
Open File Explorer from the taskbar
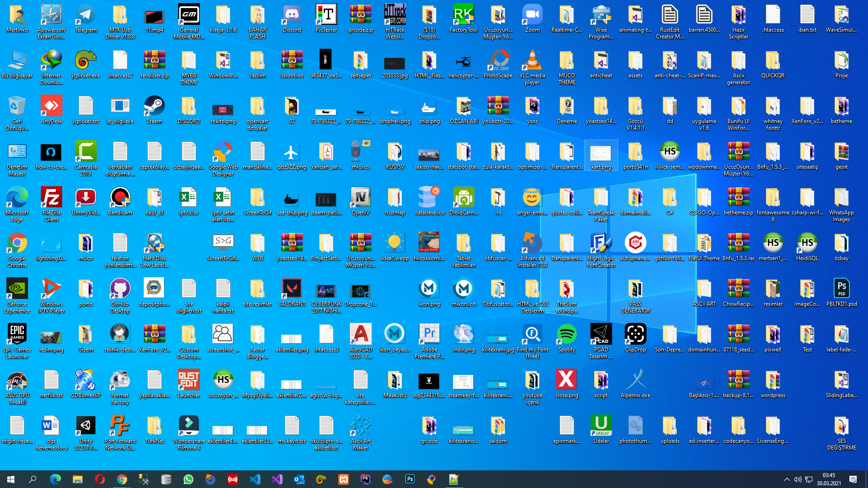coord(78,479)
